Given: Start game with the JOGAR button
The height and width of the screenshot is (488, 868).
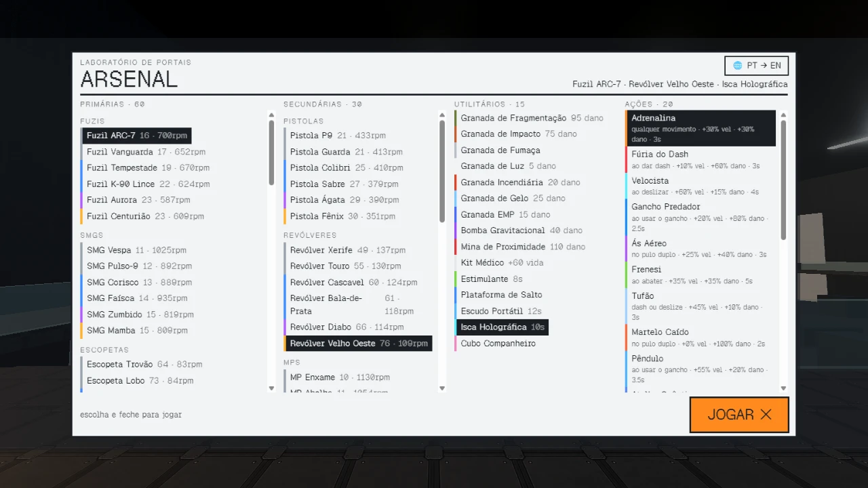Looking at the screenshot, I should coord(739,415).
